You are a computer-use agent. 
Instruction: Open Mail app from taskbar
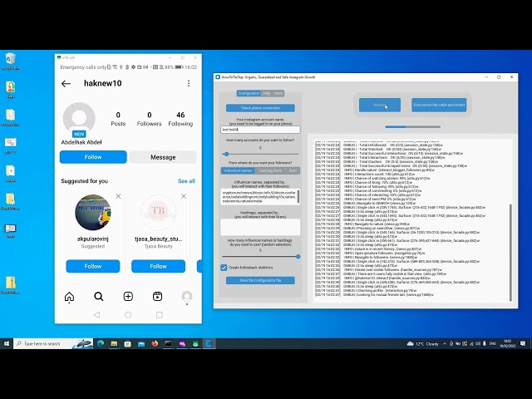pyautogui.click(x=141, y=343)
